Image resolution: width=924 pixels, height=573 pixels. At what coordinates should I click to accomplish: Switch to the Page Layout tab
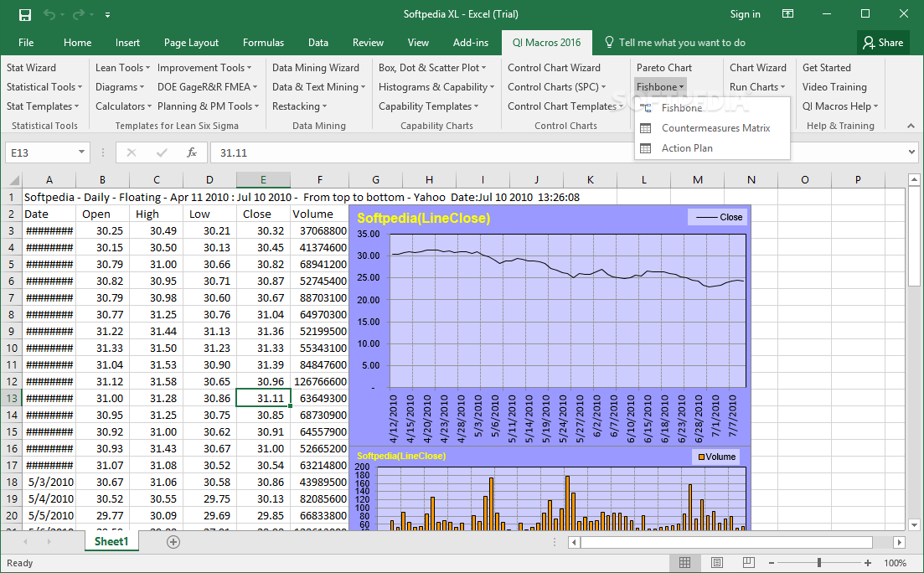191,43
